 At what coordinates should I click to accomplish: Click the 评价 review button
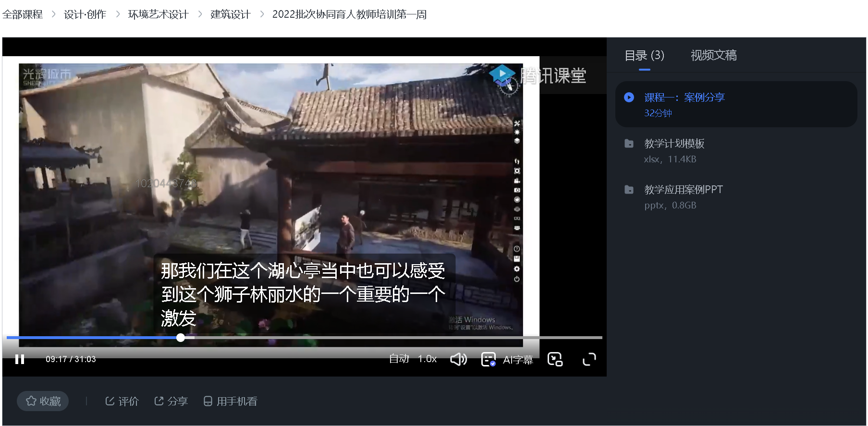pos(122,401)
